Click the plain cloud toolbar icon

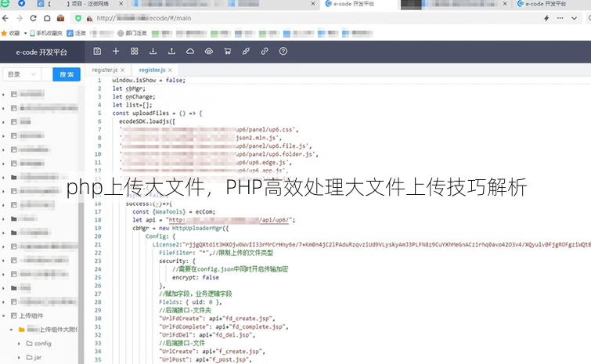coord(190,51)
